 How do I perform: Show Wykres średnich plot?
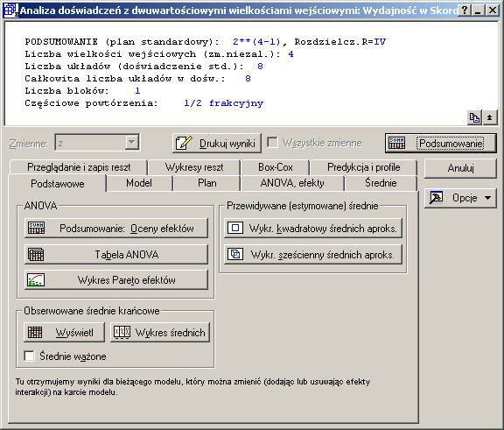pyautogui.click(x=160, y=333)
